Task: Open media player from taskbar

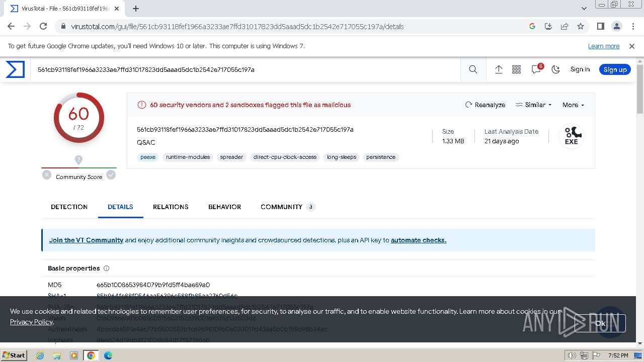Action: 74,355
